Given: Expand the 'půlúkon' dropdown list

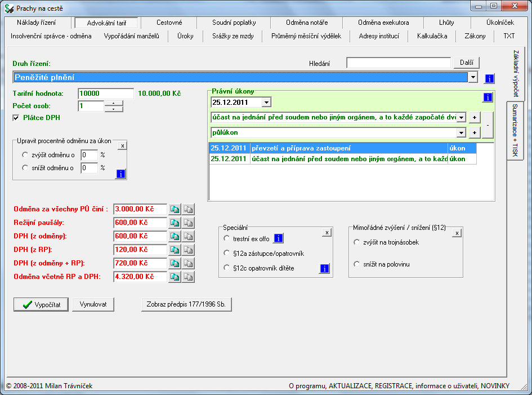Looking at the screenshot, I should (461, 132).
